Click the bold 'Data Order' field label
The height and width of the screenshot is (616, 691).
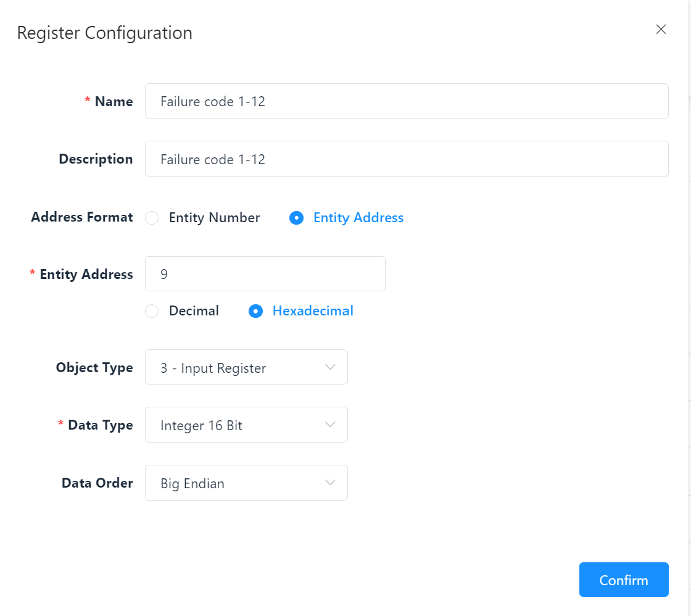click(97, 483)
